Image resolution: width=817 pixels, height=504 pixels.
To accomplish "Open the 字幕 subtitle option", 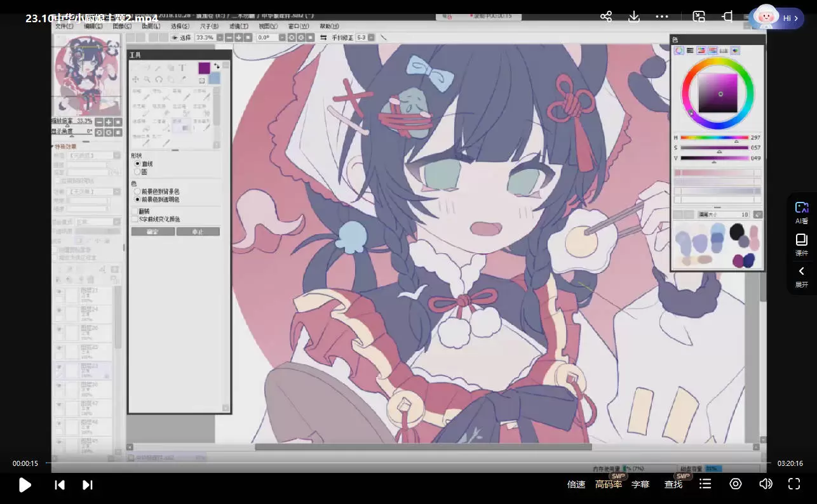I will click(640, 484).
